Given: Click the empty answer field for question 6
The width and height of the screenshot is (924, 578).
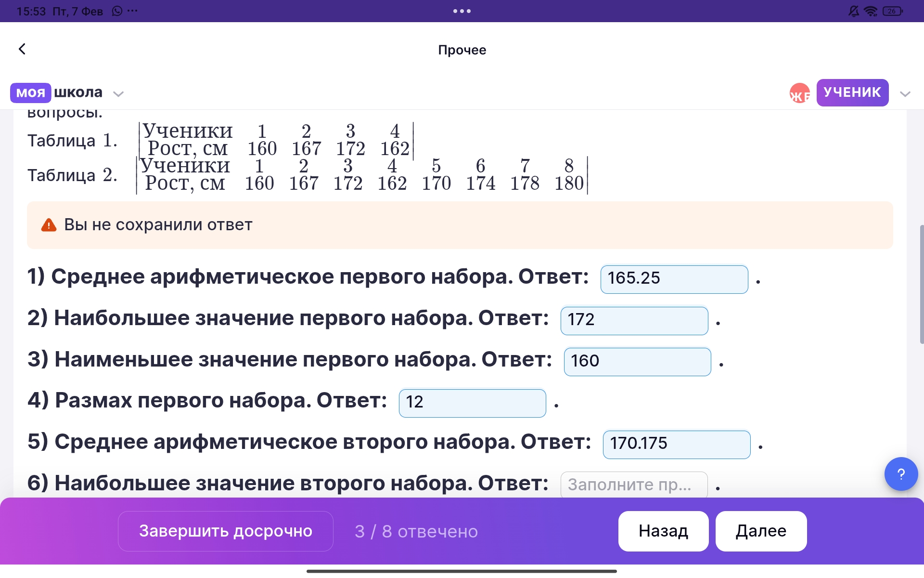Looking at the screenshot, I should (x=633, y=485).
